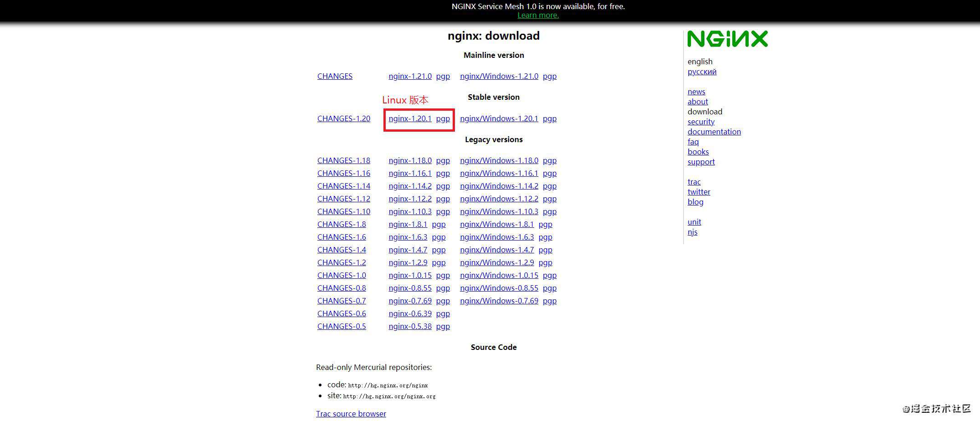Download nginx-1.2.9
The height and width of the screenshot is (421, 980).
(x=408, y=262)
